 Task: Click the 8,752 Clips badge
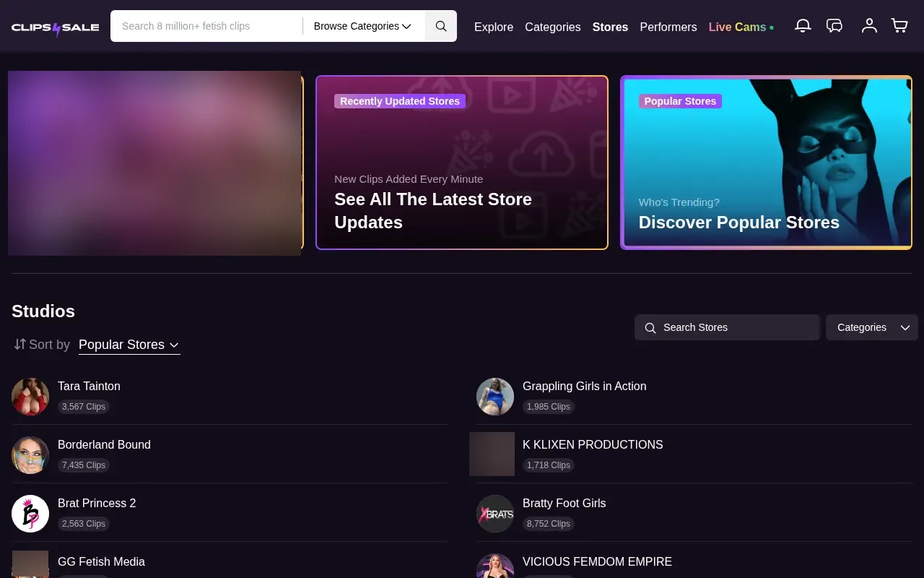[x=549, y=524]
